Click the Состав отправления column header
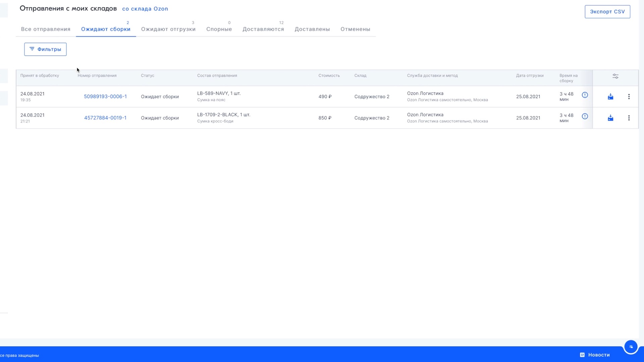The image size is (644, 362). [217, 75]
